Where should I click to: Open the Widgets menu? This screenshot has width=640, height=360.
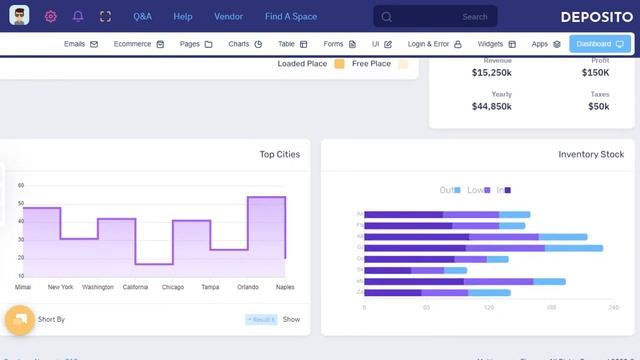click(497, 44)
